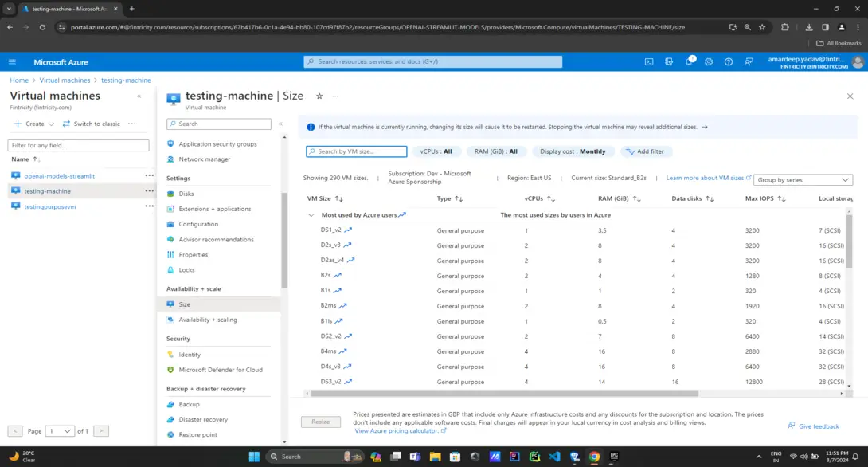Click the info banner arrow icon
This screenshot has width=868, height=467.
[705, 127]
